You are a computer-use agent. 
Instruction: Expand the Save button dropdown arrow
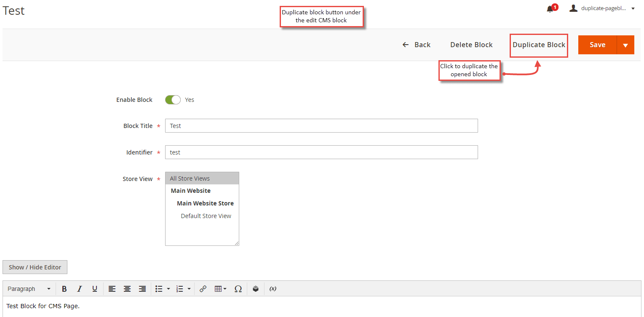point(625,45)
